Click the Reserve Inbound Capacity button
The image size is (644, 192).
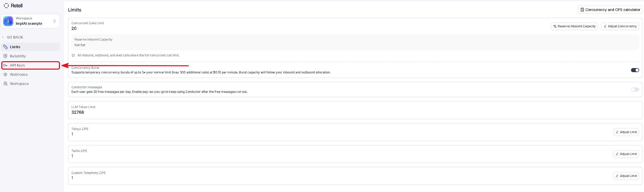point(574,26)
